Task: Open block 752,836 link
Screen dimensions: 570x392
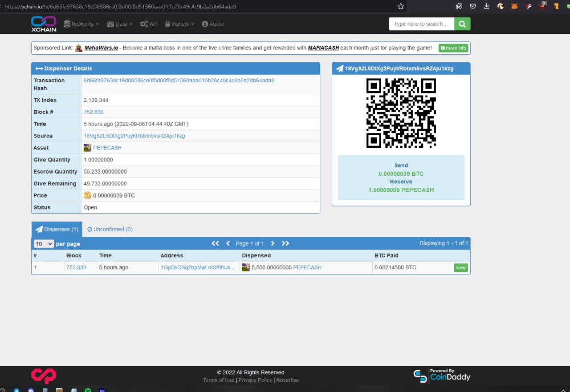Action: 94,112
